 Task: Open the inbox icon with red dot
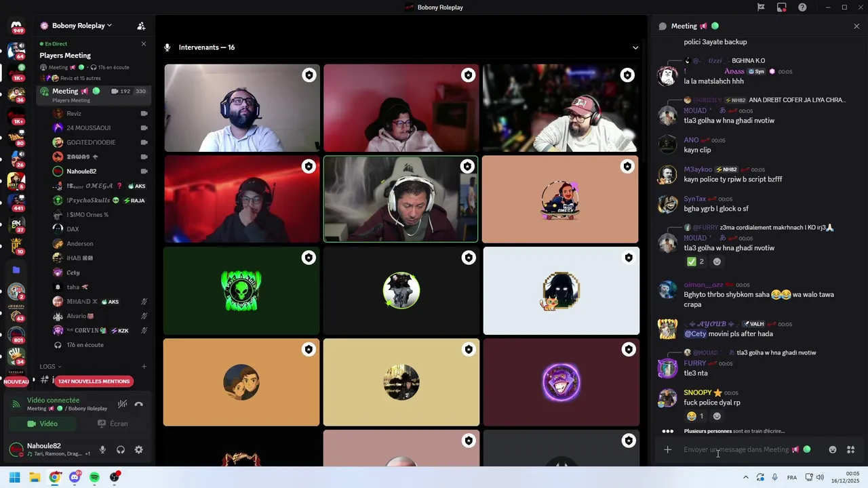[x=782, y=7]
